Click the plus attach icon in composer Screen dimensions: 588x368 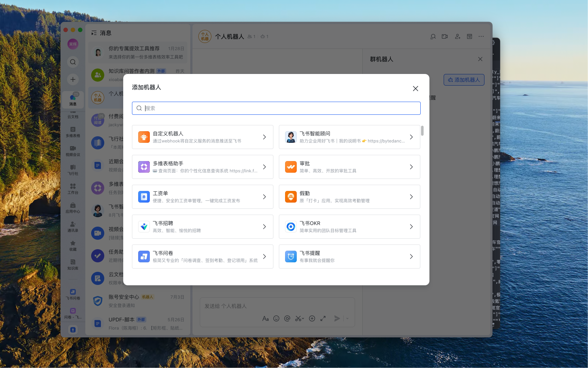[x=312, y=318]
